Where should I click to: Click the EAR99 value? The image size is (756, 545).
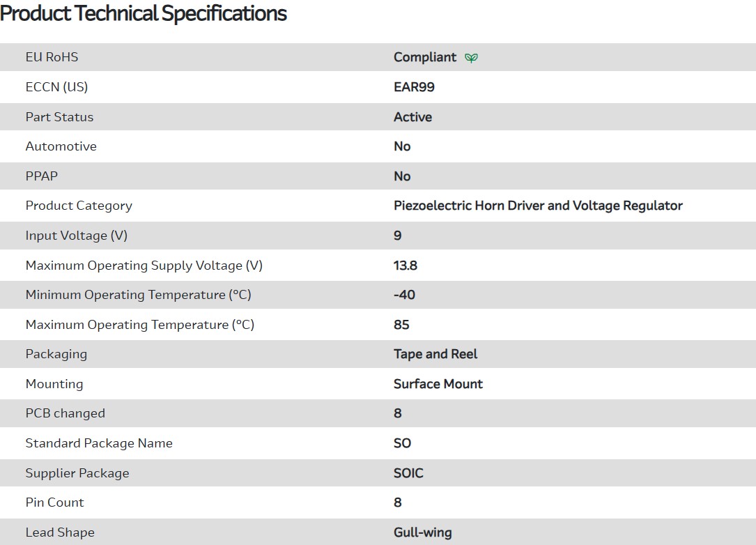tap(414, 87)
